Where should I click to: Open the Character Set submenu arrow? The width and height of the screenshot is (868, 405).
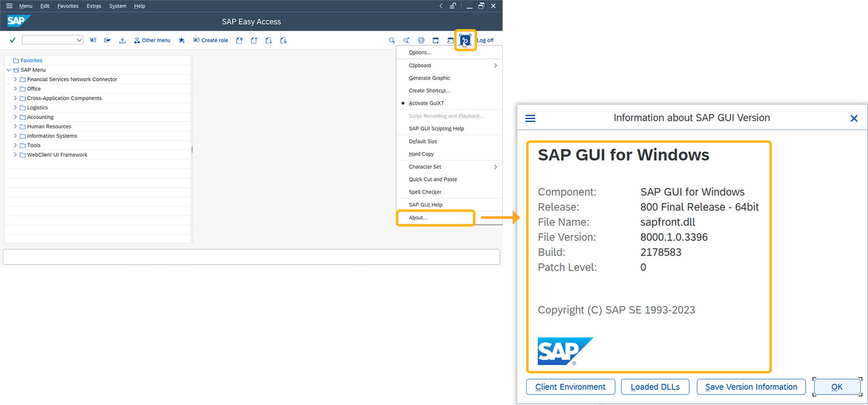(x=495, y=167)
